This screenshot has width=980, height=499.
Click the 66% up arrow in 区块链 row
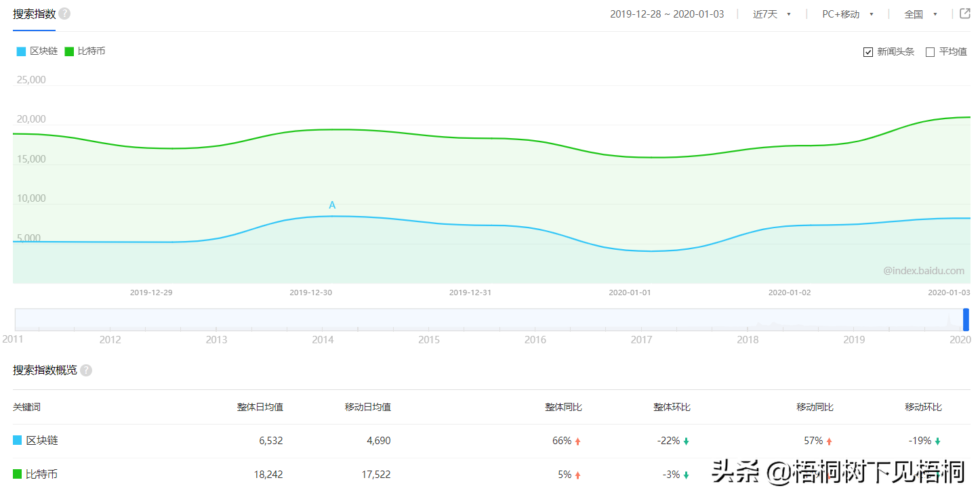578,441
